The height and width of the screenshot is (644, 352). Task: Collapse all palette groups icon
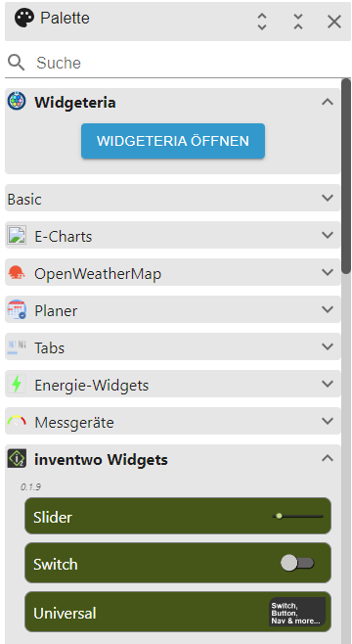pos(298,22)
